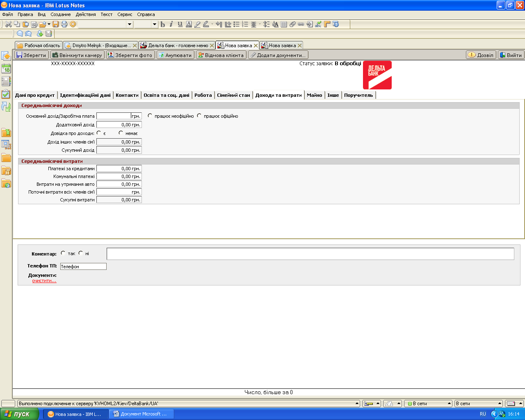Choose 'так' radio for Коментар

coord(63,253)
